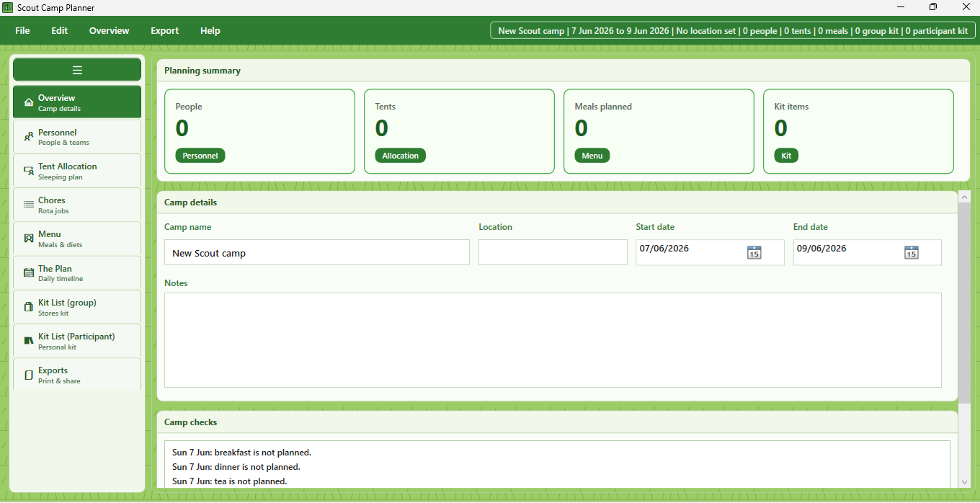Open the Help menu

[210, 30]
